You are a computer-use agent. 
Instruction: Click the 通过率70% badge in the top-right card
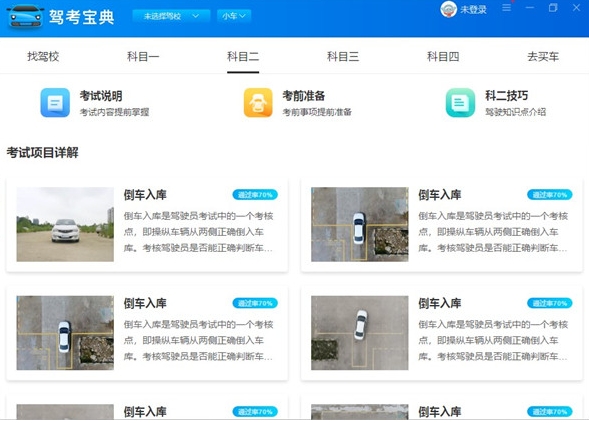[550, 195]
